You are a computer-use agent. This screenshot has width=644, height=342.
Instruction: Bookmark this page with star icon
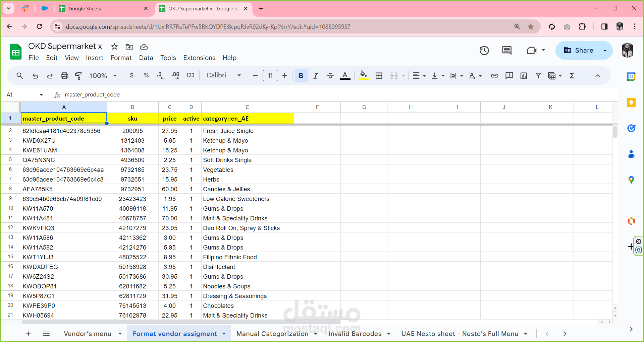click(531, 26)
